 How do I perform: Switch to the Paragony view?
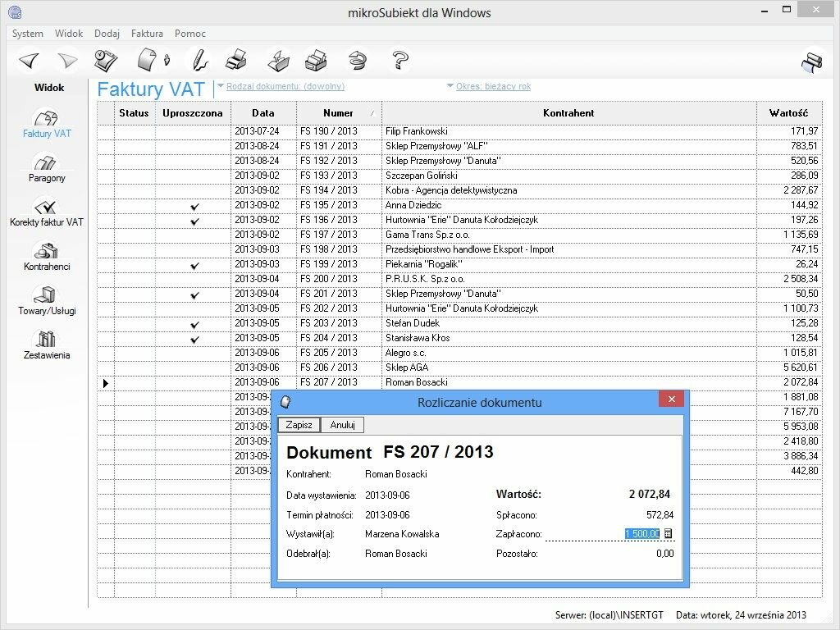(x=47, y=168)
